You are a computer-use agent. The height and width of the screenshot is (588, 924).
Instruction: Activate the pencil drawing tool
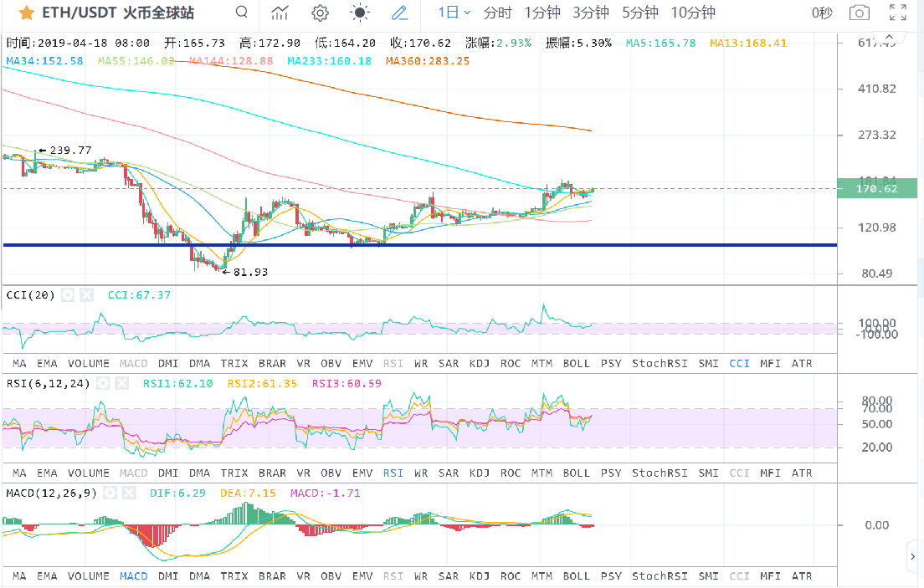pos(400,13)
